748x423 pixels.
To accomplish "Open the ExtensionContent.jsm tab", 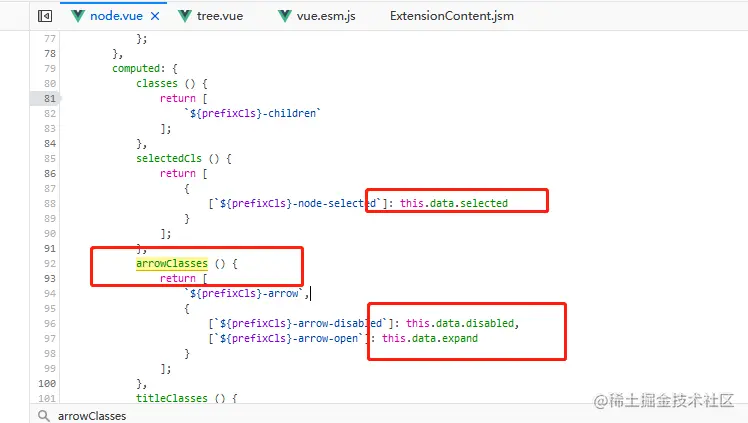I will pyautogui.click(x=452, y=16).
